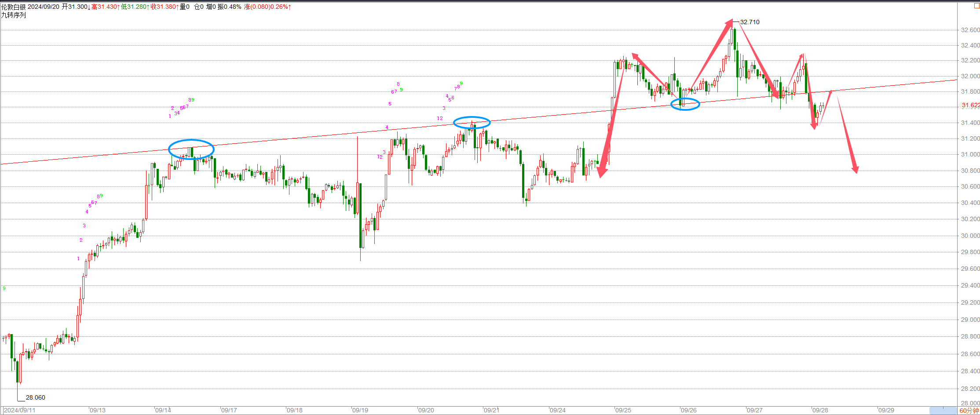
Task: Click the 28.200 price axis label
Action: [970, 389]
